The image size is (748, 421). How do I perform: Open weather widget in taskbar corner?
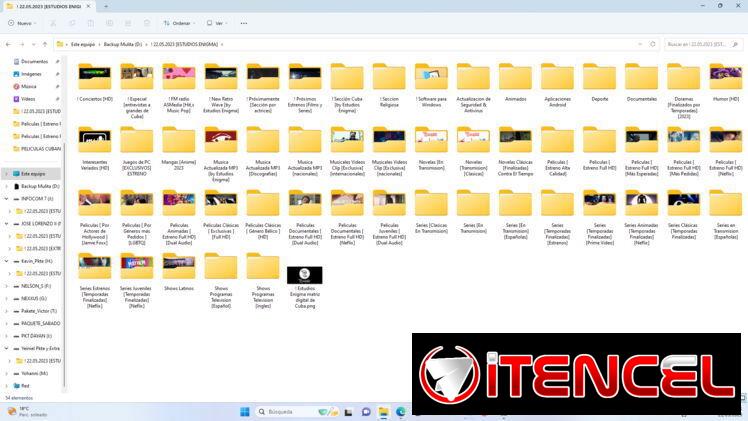28,412
